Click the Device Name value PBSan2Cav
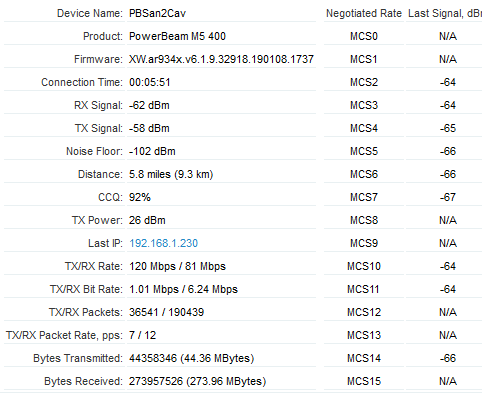482x406 pixels. tap(157, 13)
